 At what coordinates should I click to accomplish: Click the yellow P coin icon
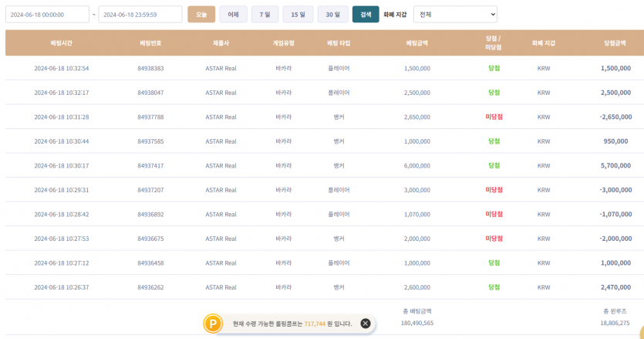click(x=213, y=324)
